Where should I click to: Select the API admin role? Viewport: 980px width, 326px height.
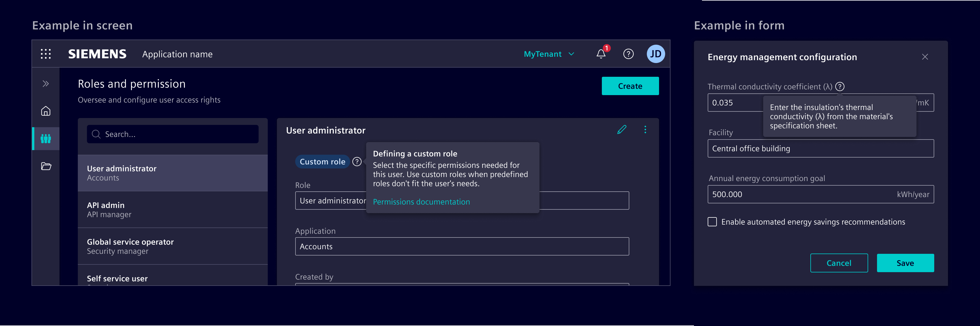pos(172,209)
